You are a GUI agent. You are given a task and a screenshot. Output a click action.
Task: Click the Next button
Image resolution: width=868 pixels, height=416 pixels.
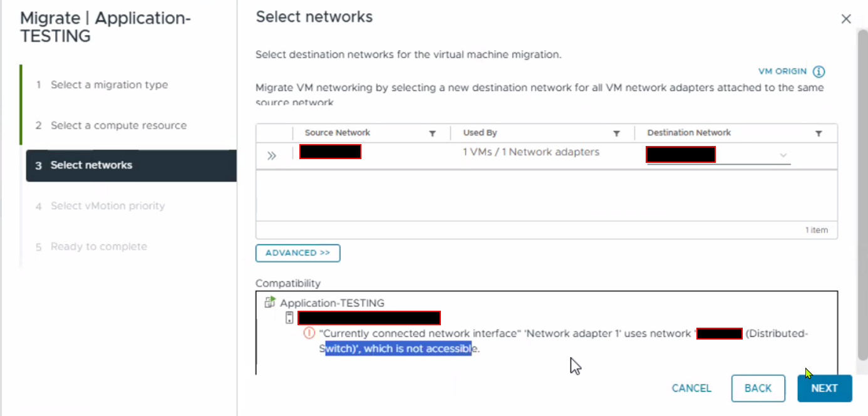pos(824,388)
